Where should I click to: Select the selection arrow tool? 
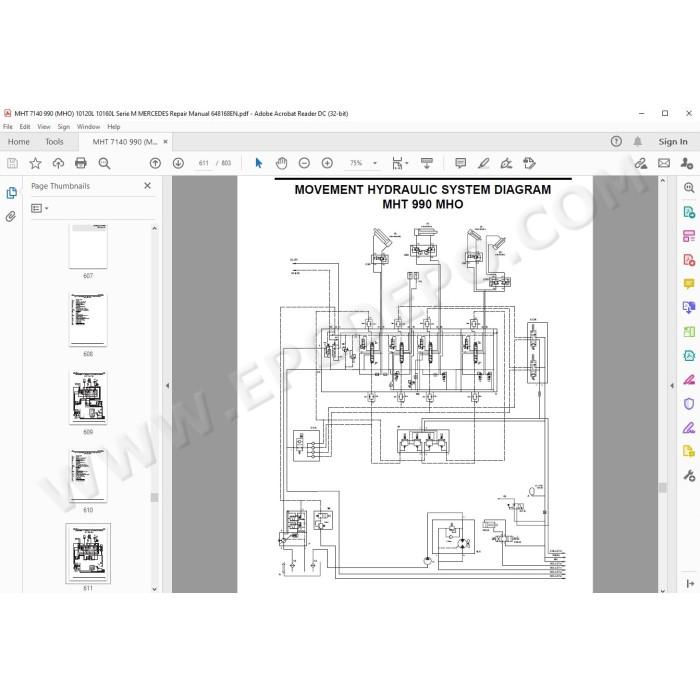[258, 163]
